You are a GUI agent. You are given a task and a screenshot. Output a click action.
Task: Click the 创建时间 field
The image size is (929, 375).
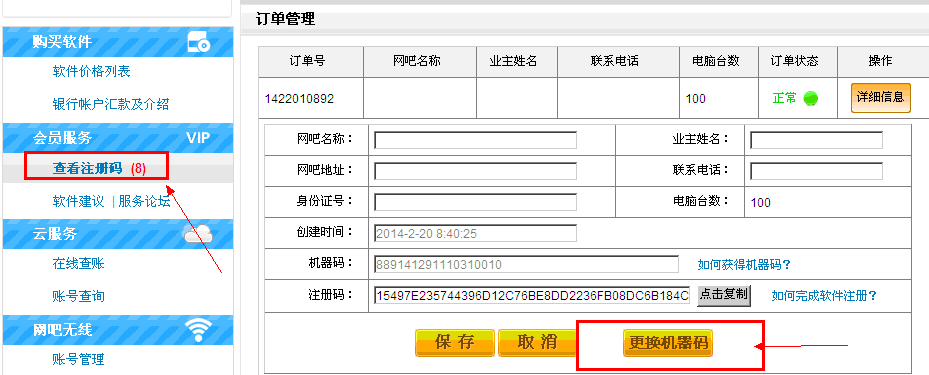(x=475, y=233)
